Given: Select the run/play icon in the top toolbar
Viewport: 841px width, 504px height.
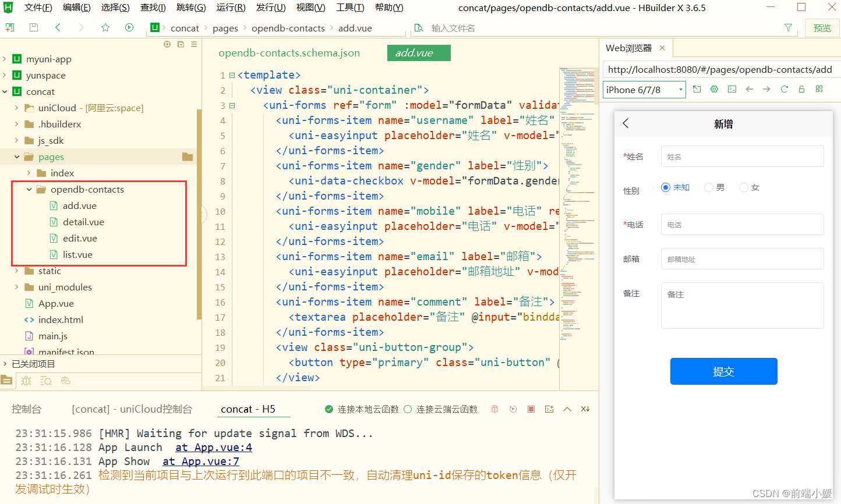Looking at the screenshot, I should tap(129, 27).
